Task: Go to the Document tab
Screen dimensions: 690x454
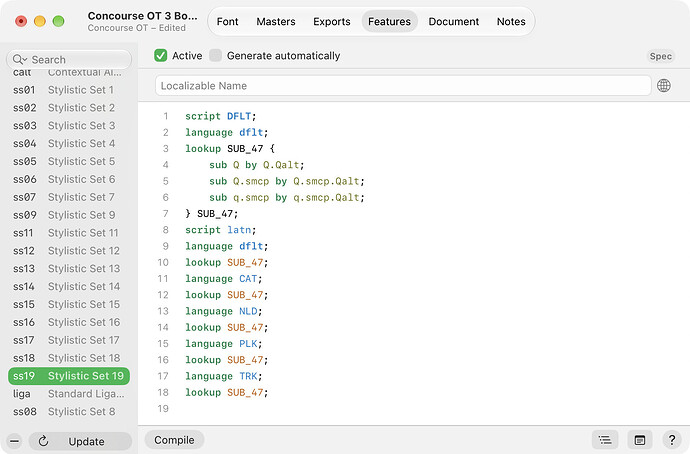Action: click(454, 22)
